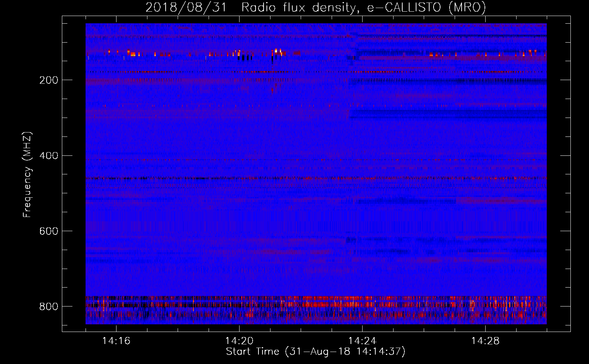The height and width of the screenshot is (364, 589).
Task: Click the 200 frequency tick label
Action: (x=48, y=80)
